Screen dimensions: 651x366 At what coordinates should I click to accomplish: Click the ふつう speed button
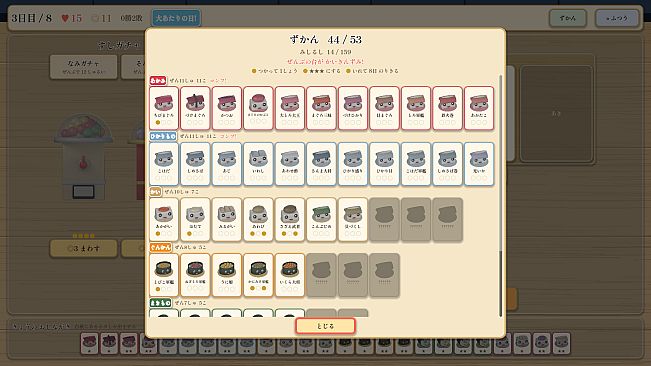click(617, 18)
